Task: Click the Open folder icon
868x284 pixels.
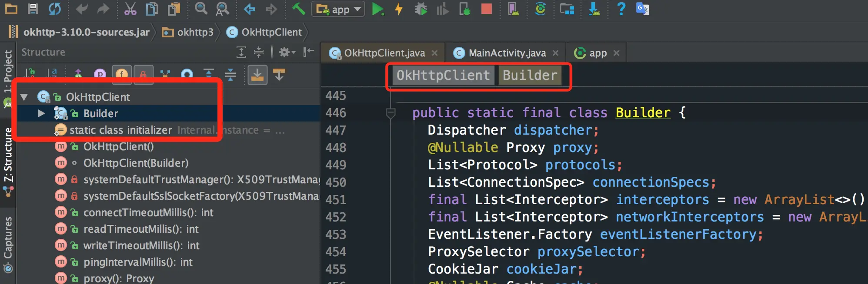Action: [x=10, y=9]
